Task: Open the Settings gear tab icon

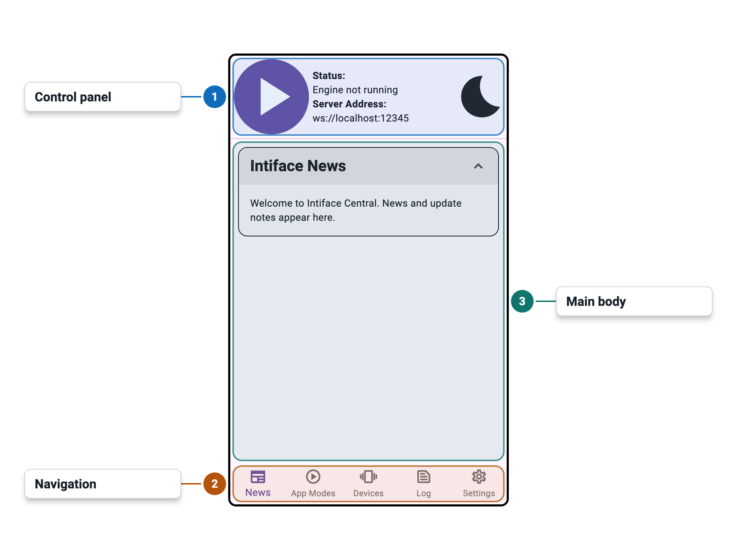Action: (x=479, y=477)
